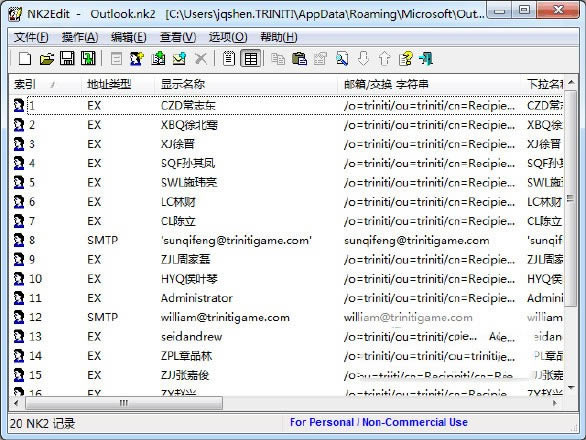
Task: Select the Administrator record row
Action: click(x=287, y=298)
